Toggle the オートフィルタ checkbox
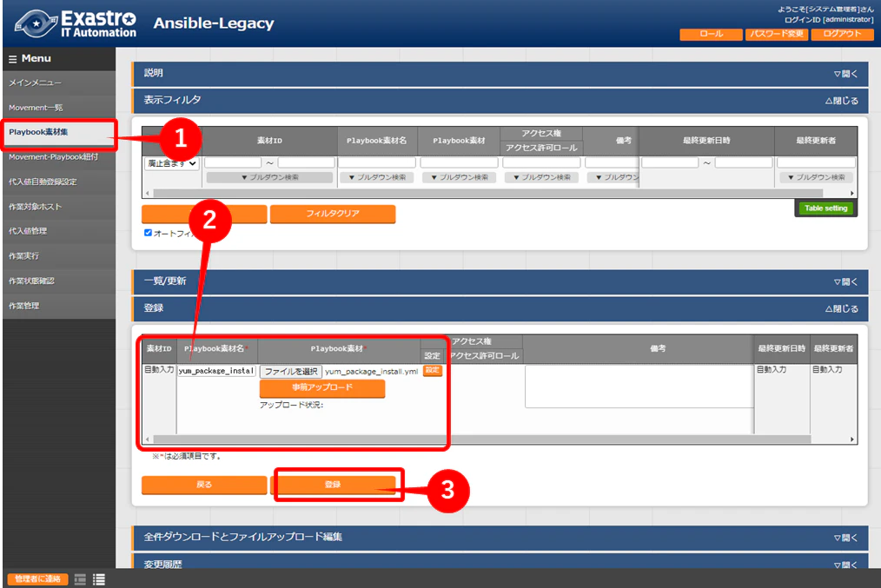Image resolution: width=881 pixels, height=588 pixels. pyautogui.click(x=149, y=233)
